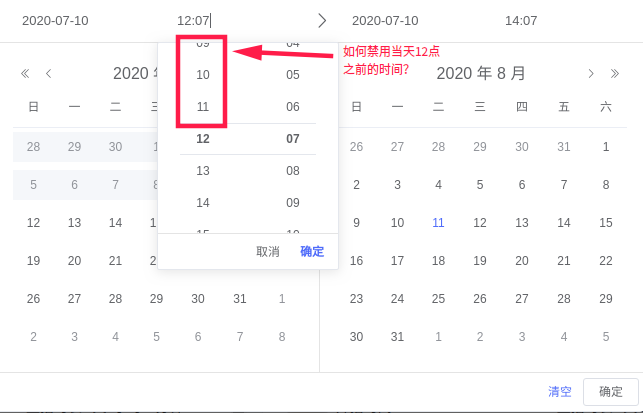This screenshot has height=413, width=643.
Task: Go to previous year with double-left arrow
Action: (25, 74)
